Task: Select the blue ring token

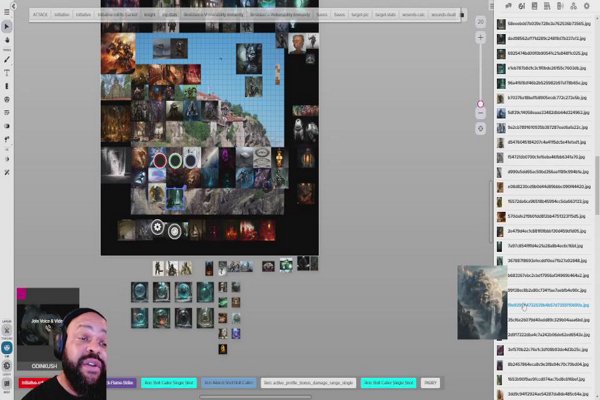Action: (x=190, y=161)
